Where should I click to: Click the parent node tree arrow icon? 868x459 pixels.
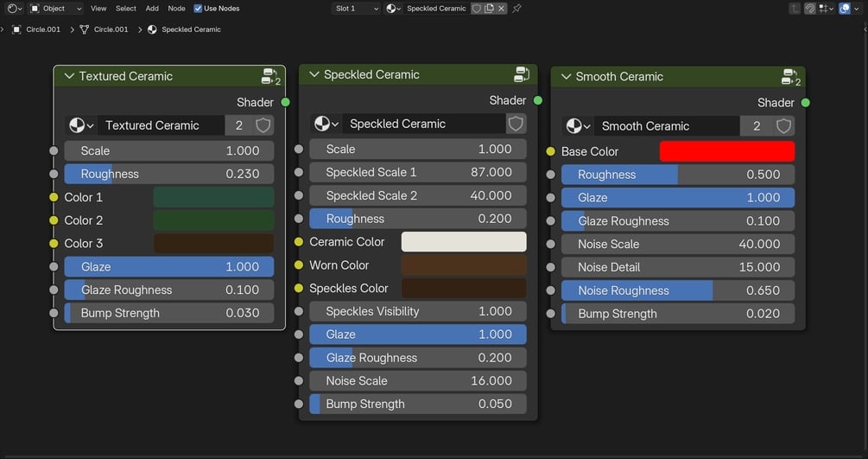tap(795, 9)
